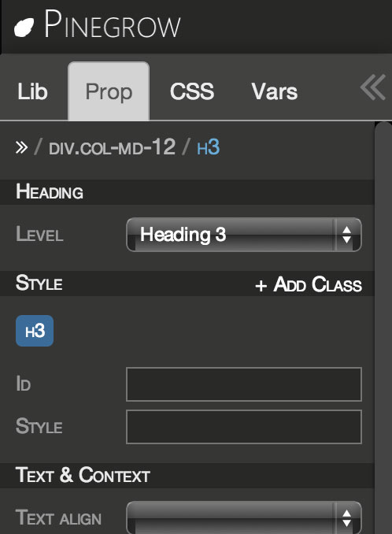
Task: Open the Text Align dropdown
Action: pyautogui.click(x=244, y=517)
